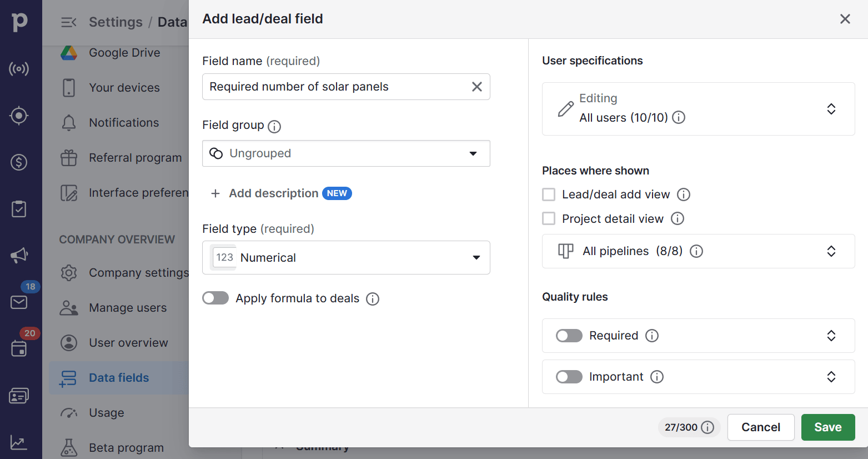Clear the field name with the X icon
The width and height of the screenshot is (868, 459).
(476, 87)
